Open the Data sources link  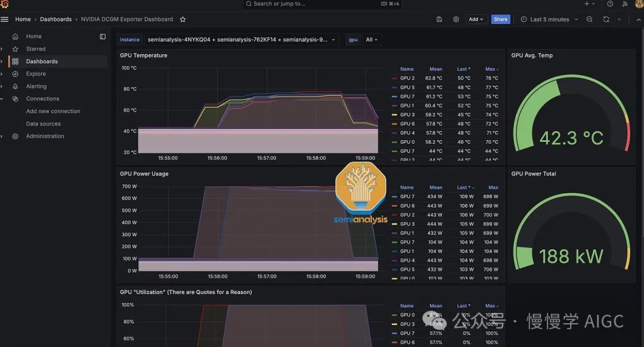coord(44,124)
